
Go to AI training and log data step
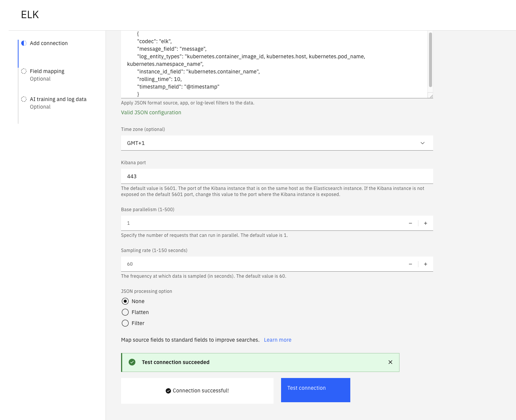[58, 99]
